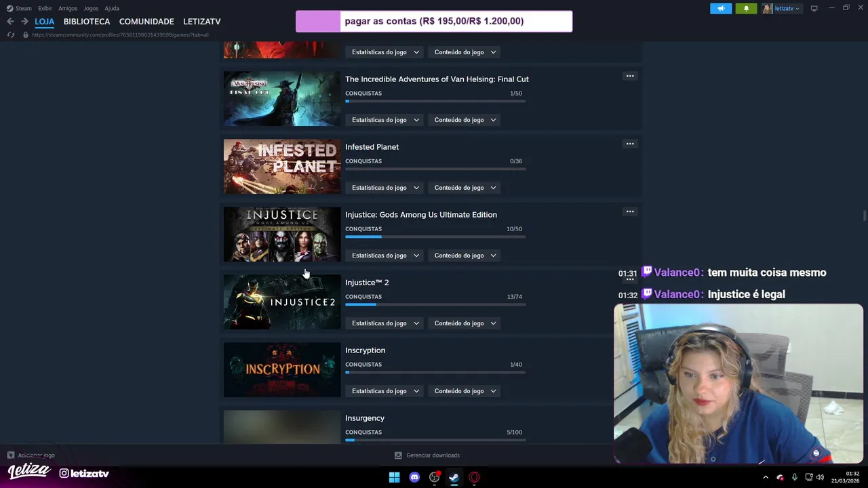This screenshot has width=868, height=488.
Task: Open the network tray icon
Action: coord(808,477)
